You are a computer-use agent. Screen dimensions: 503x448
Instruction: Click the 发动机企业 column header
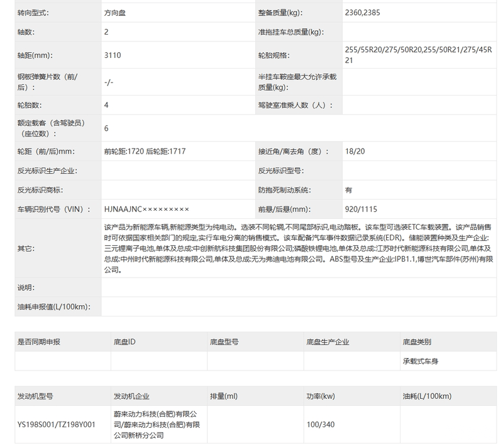131,396
